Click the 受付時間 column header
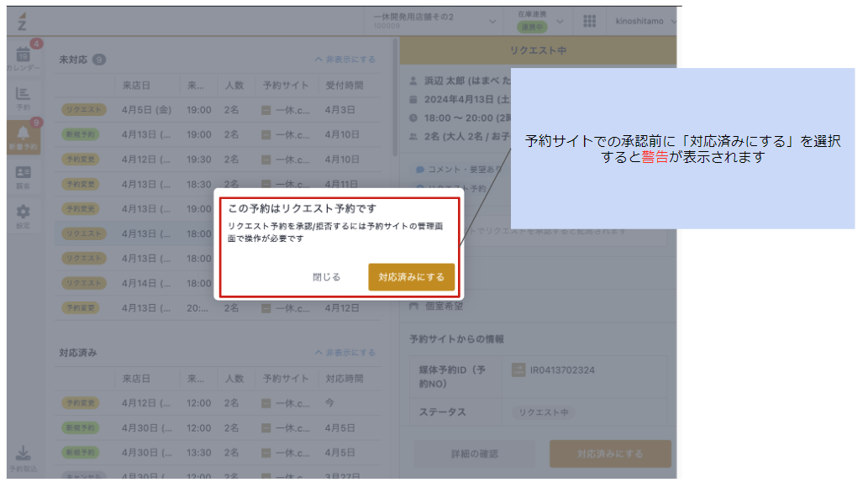Image resolution: width=868 pixels, height=482 pixels. pos(345,85)
